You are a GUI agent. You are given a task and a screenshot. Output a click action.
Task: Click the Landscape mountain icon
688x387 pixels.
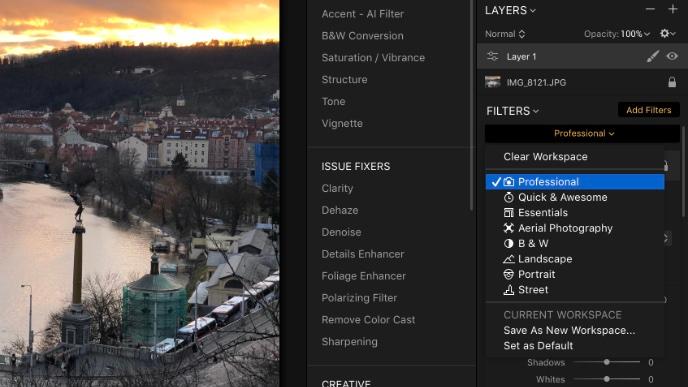click(x=509, y=259)
